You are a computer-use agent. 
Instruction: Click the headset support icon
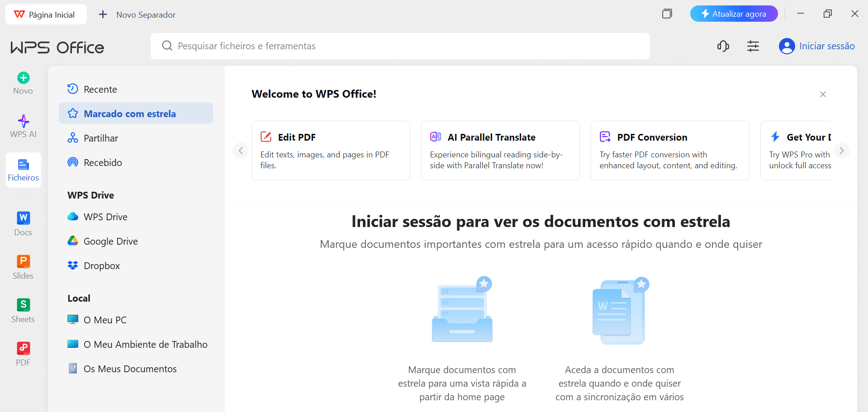point(723,46)
